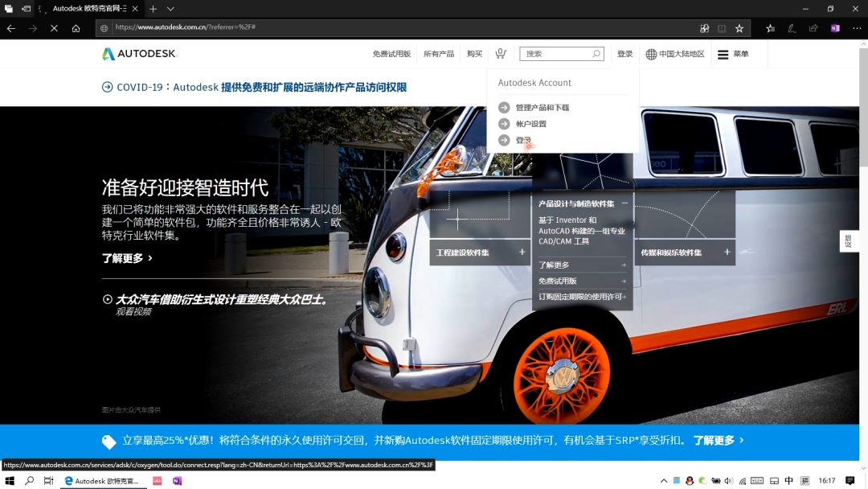Click 了解更多 in product design panel
The width and height of the screenshot is (868, 489).
pyautogui.click(x=582, y=265)
